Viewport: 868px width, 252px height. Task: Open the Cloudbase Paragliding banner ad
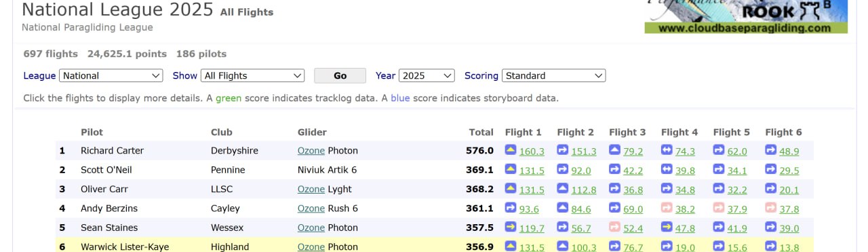[x=746, y=17]
